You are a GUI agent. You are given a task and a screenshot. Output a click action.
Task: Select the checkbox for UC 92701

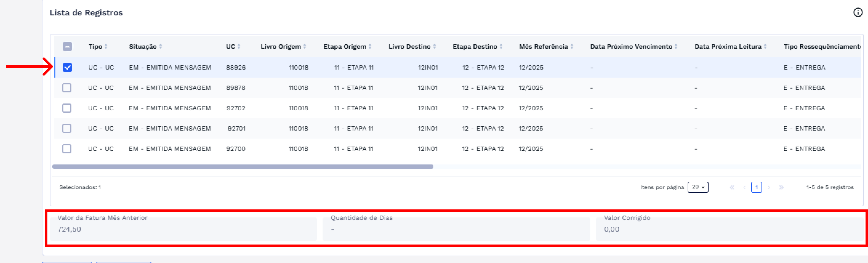pos(67,128)
